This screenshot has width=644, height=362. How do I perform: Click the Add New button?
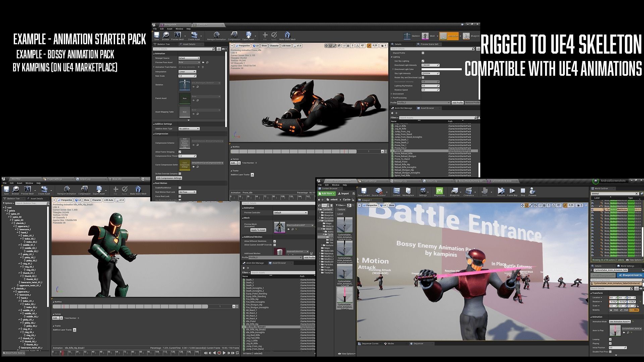point(327,193)
